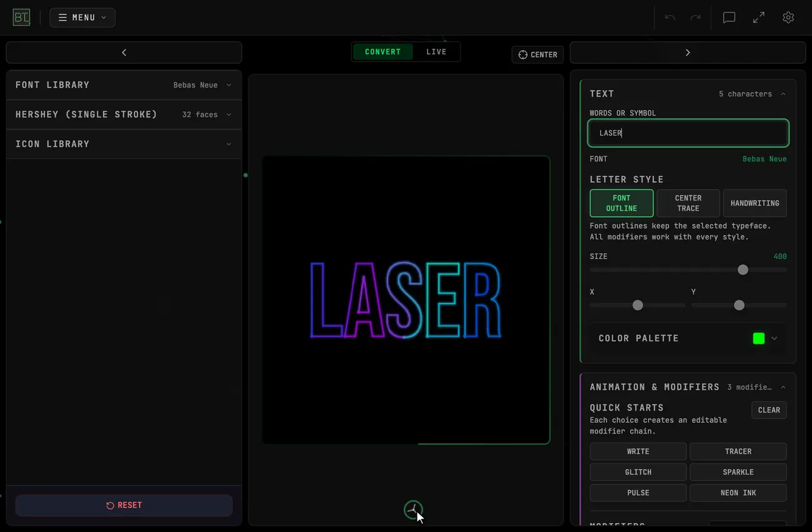
Task: Click the BT logo icon
Action: tap(21, 17)
